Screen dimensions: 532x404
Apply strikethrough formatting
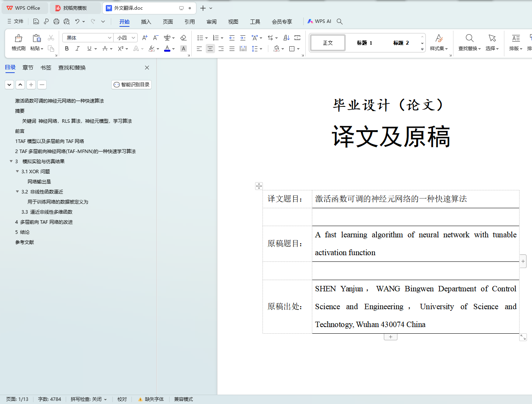tap(105, 49)
